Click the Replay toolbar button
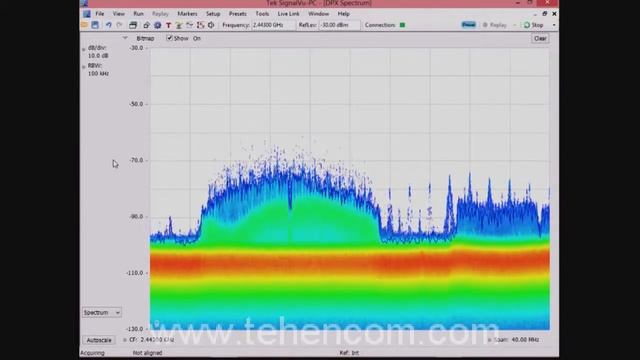 [x=494, y=25]
